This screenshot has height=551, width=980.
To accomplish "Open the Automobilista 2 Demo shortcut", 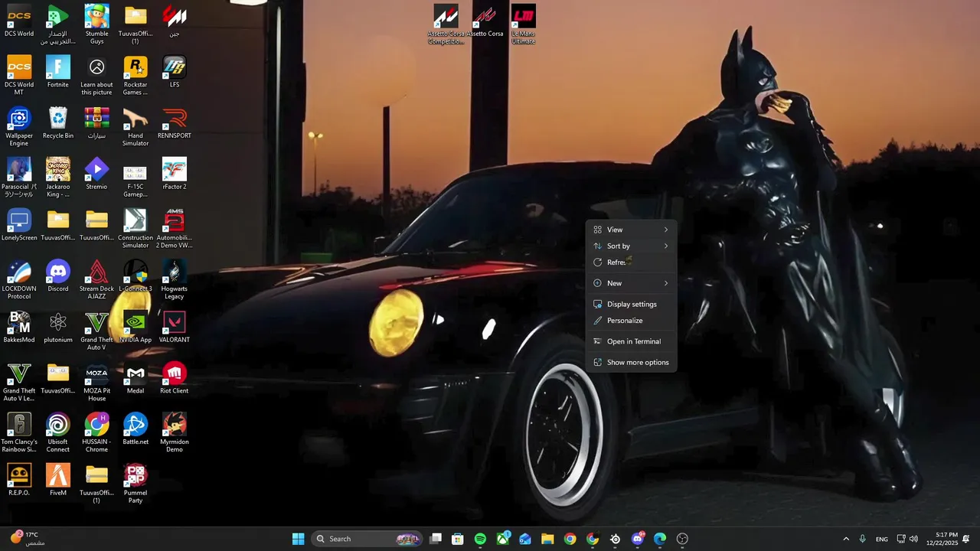I will (x=175, y=228).
